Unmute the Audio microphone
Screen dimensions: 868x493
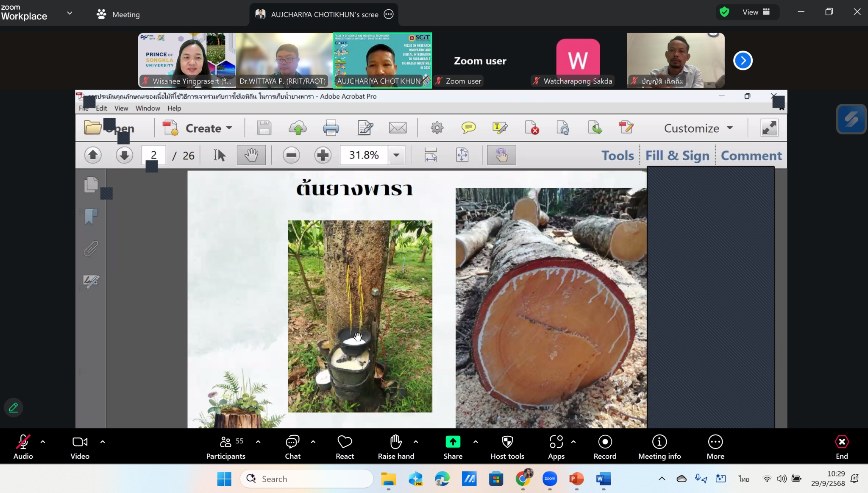coord(23,442)
